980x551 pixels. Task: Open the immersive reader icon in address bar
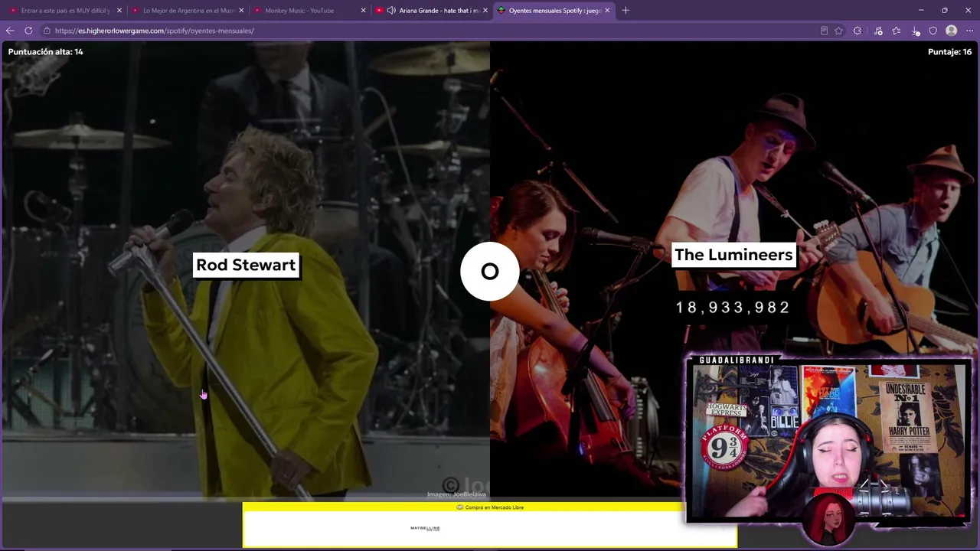pos(824,31)
